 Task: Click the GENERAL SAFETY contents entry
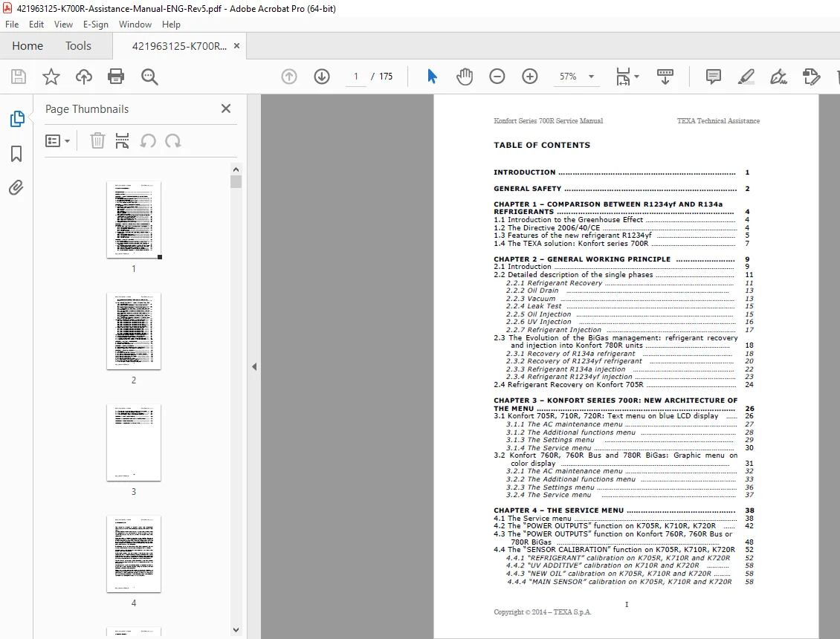(x=621, y=189)
